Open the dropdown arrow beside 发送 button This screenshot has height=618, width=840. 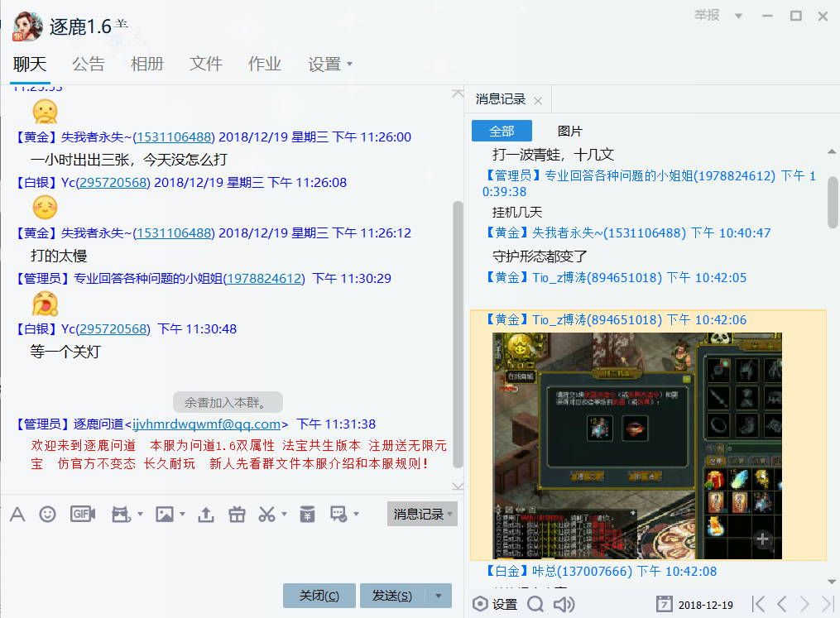439,596
